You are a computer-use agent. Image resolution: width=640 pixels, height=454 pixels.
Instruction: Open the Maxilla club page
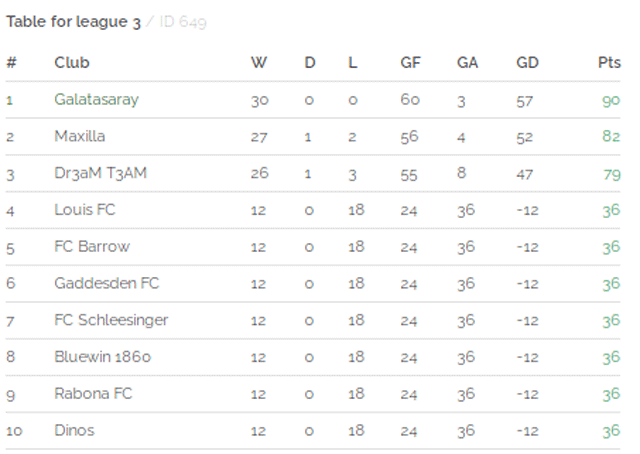coord(80,136)
